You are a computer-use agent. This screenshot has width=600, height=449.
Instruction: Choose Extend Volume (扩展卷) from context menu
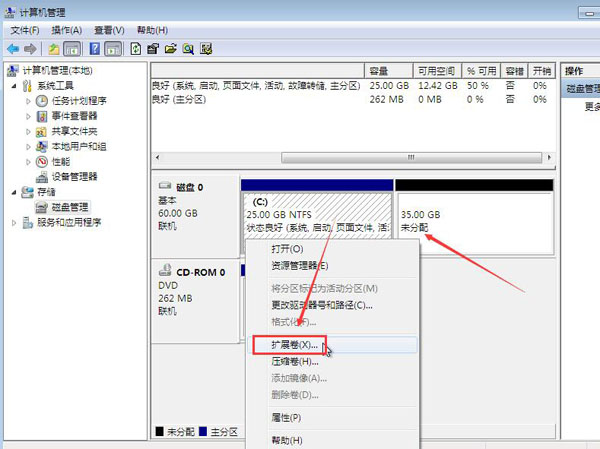(x=294, y=344)
